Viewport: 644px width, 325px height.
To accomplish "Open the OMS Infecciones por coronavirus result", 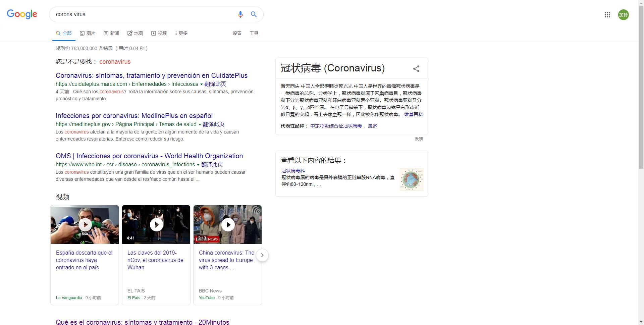I will click(149, 156).
